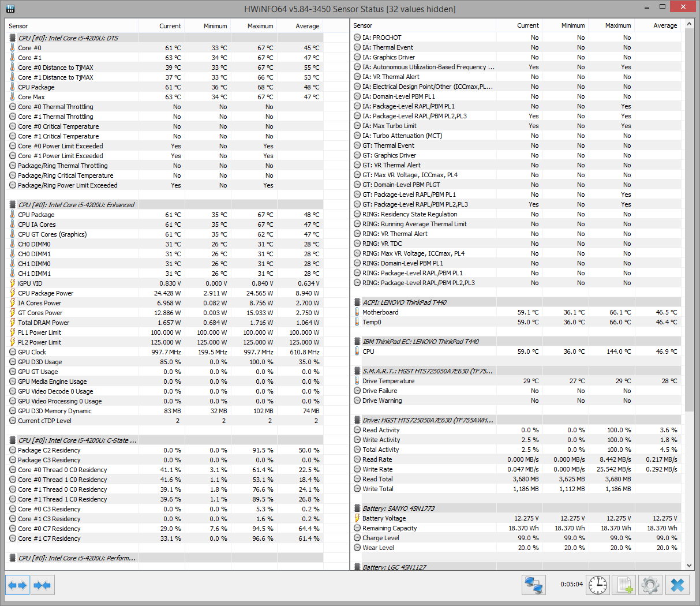Open sensor settings gear icon
Viewport: 700px width, 606px height.
point(650,585)
